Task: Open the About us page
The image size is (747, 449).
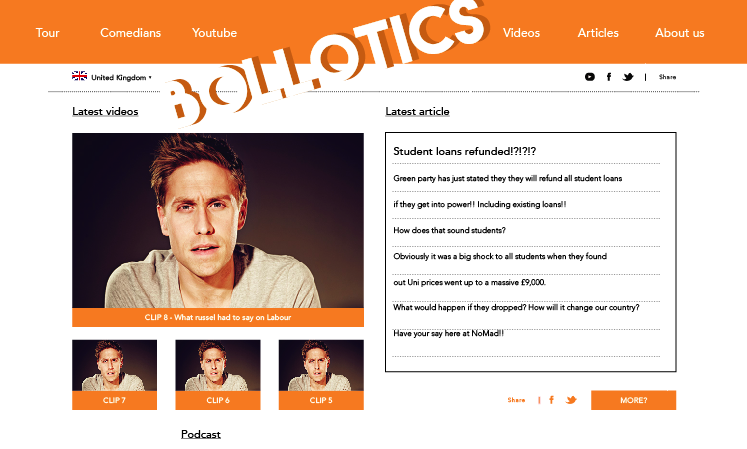Action: [679, 33]
